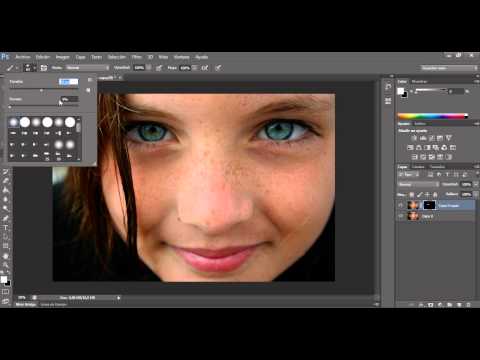Add a Levels adjustment
This screenshot has width=480, height=360.
423,138
